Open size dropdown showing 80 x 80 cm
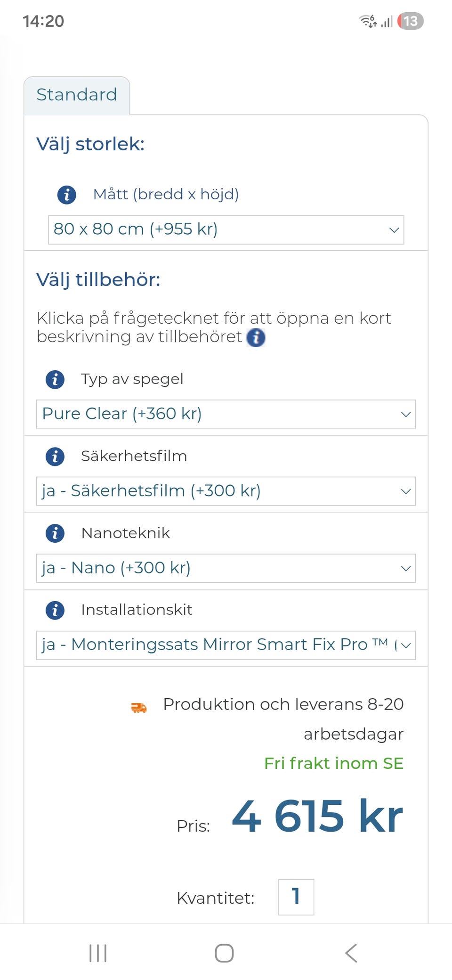Screen dimensions: 452x980 (x=226, y=230)
